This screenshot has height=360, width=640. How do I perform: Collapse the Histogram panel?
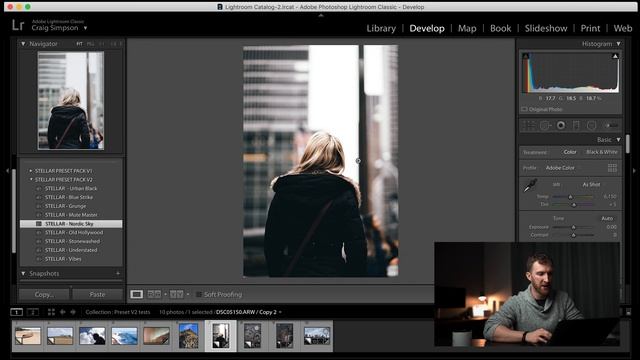click(618, 44)
